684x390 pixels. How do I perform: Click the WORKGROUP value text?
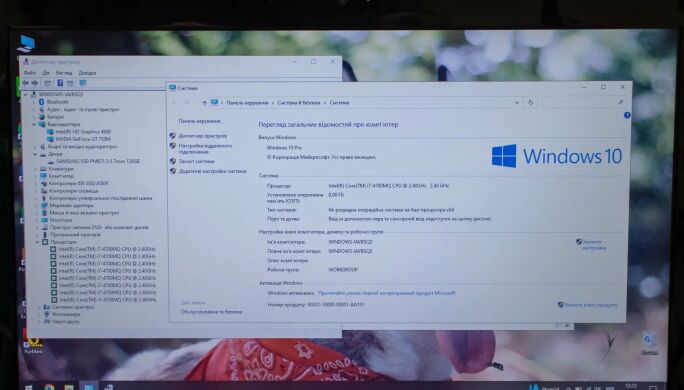tap(343, 270)
